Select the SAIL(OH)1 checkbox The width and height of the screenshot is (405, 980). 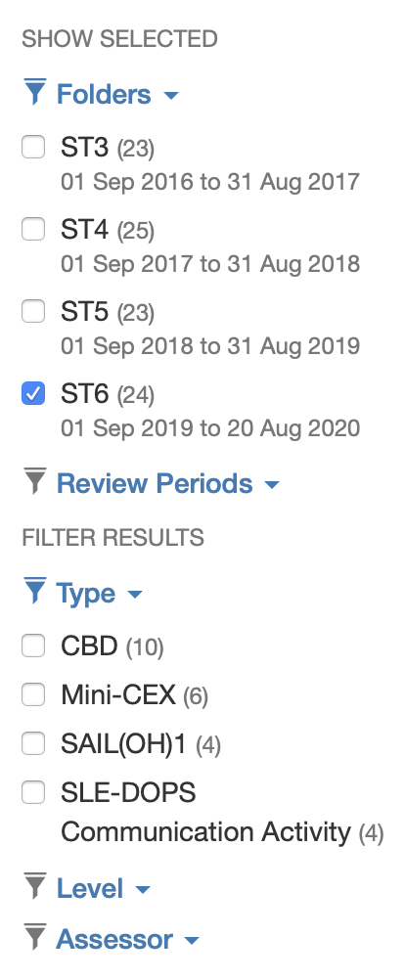pos(33,743)
